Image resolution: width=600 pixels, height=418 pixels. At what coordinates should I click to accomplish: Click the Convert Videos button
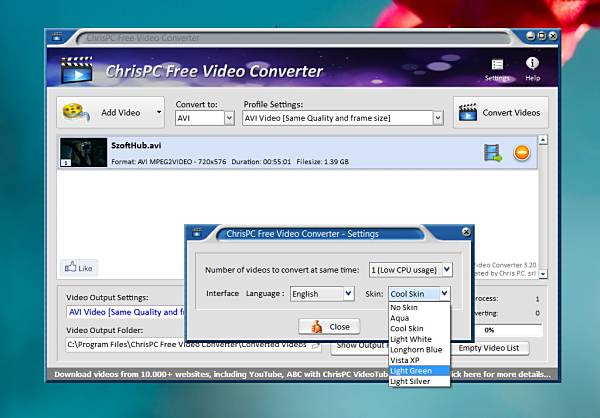(x=501, y=113)
